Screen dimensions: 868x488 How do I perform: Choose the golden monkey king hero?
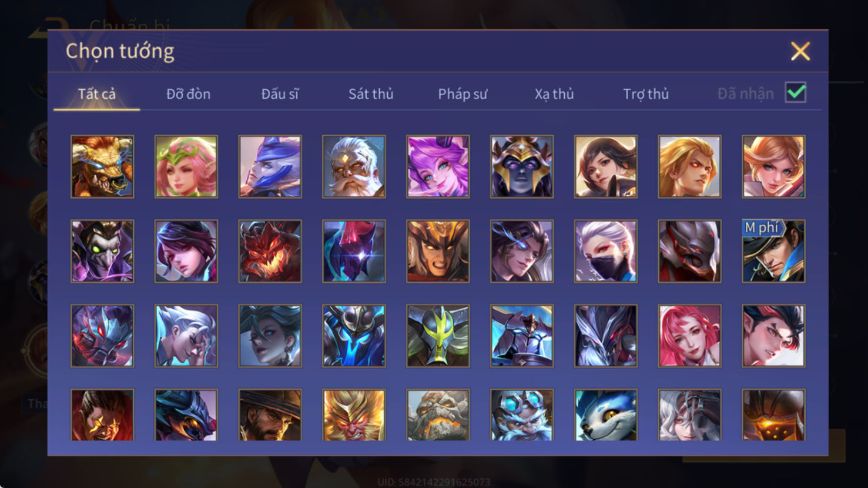pos(354,415)
